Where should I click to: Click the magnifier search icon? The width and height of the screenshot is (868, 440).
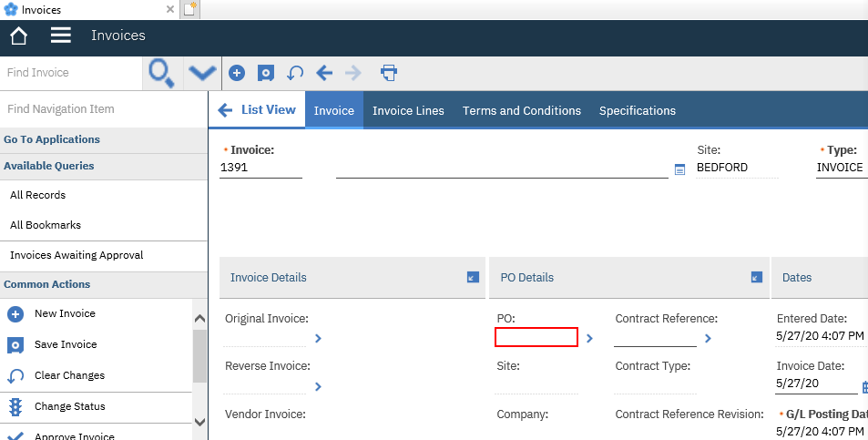161,73
